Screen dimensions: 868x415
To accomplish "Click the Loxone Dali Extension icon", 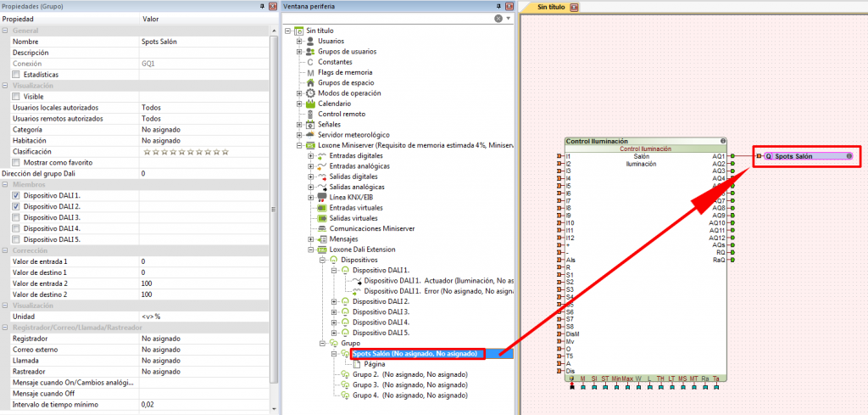I will (321, 250).
